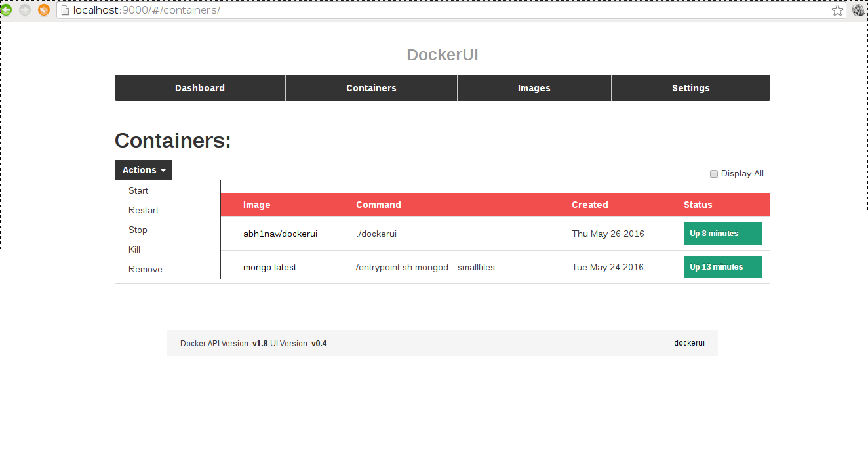The height and width of the screenshot is (450, 868).
Task: Select Restart in the Actions menu
Action: pos(144,210)
